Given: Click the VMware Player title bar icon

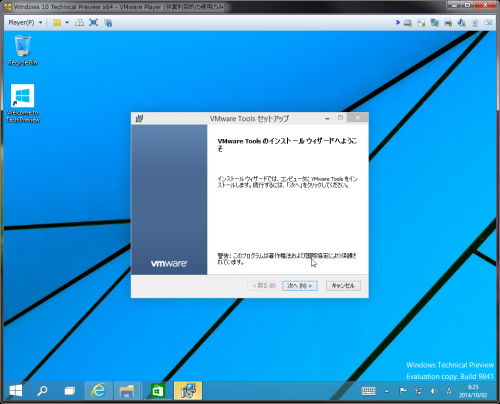Looking at the screenshot, I should [7, 7].
